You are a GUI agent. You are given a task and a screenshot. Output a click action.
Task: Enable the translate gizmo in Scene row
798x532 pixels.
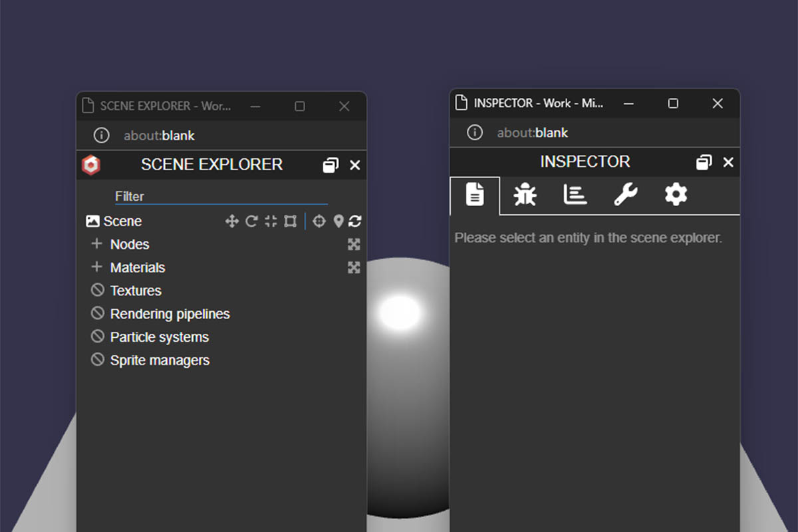(231, 221)
